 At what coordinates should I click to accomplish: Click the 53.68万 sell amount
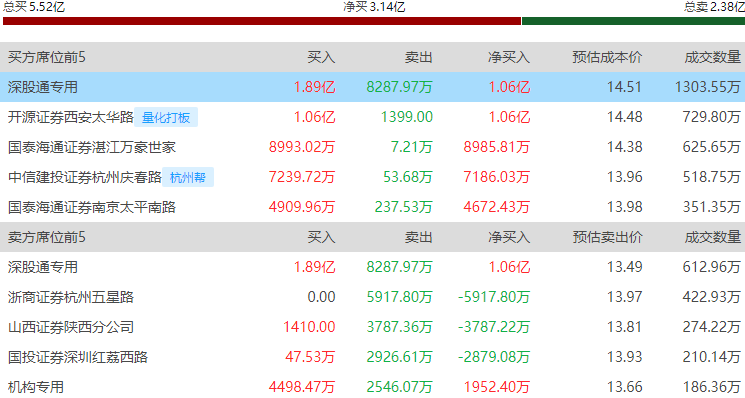pos(408,177)
